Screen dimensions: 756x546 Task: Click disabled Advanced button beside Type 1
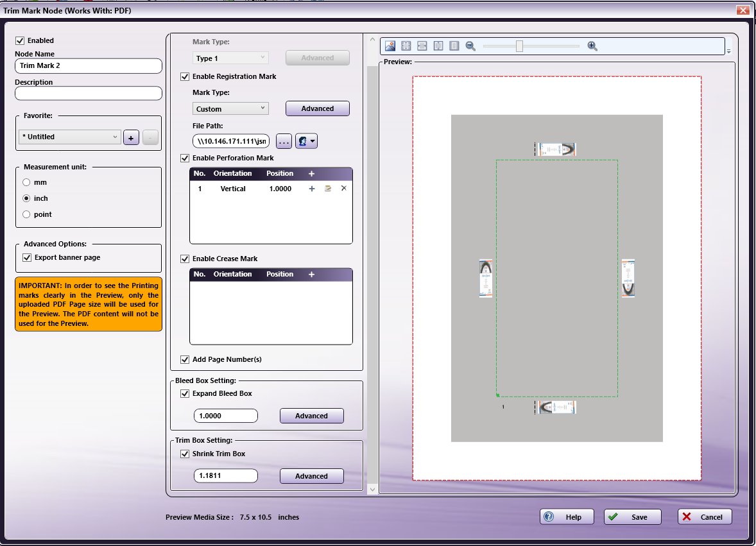tap(317, 58)
